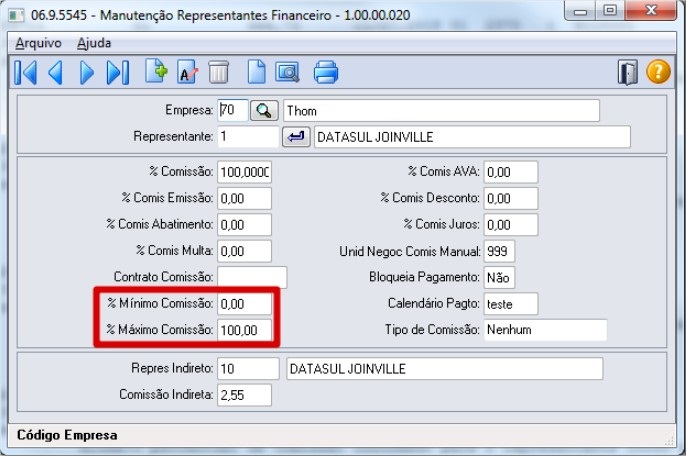The width and height of the screenshot is (686, 456).
Task: Click the modify record icon
Action: [188, 72]
